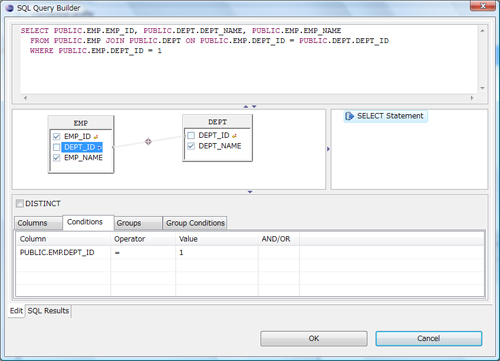Screen dimensions: 500x361
Task: Open the Group Conditions tab
Action: tap(195, 223)
